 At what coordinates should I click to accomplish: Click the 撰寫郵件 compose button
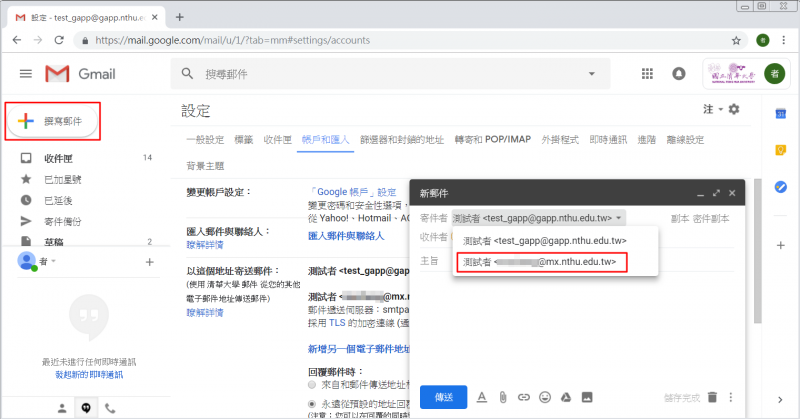coord(54,121)
